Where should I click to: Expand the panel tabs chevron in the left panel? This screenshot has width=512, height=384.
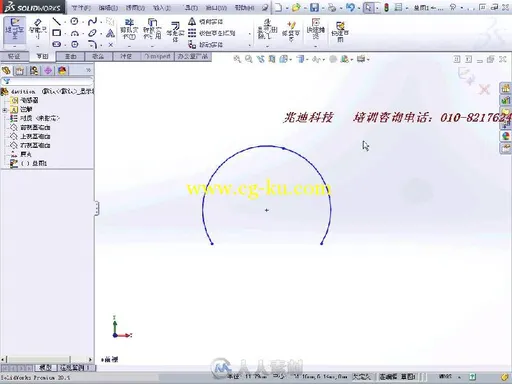[x=88, y=70]
